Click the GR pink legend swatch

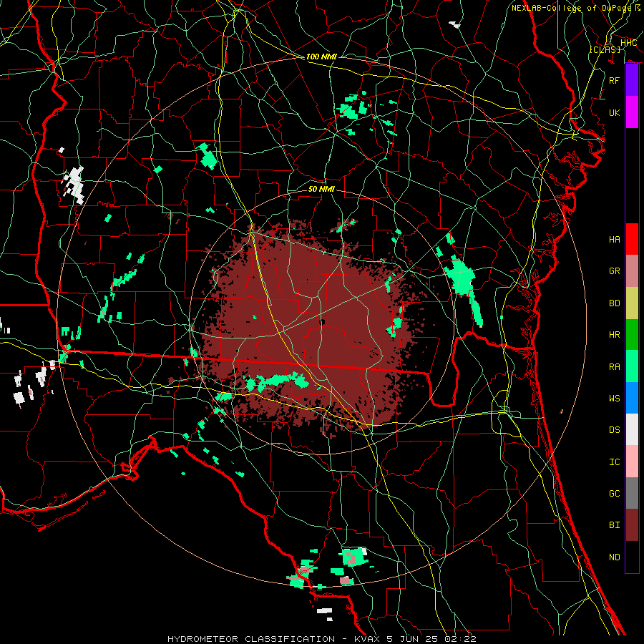[x=632, y=271]
